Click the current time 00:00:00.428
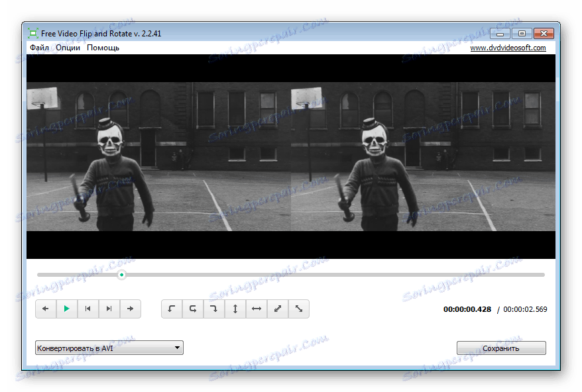The height and width of the screenshot is (392, 582). coord(467,309)
